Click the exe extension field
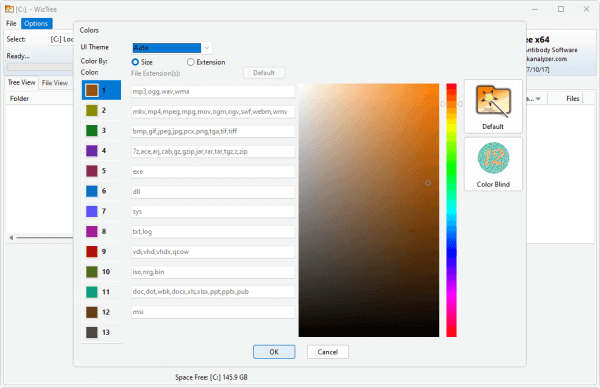The width and height of the screenshot is (600, 388). (213, 171)
